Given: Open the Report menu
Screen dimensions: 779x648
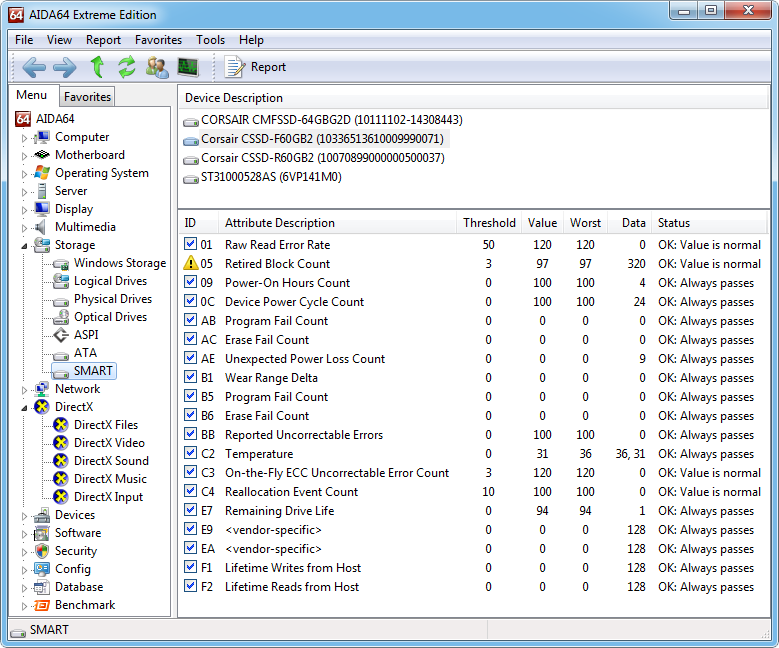Looking at the screenshot, I should click(x=103, y=40).
